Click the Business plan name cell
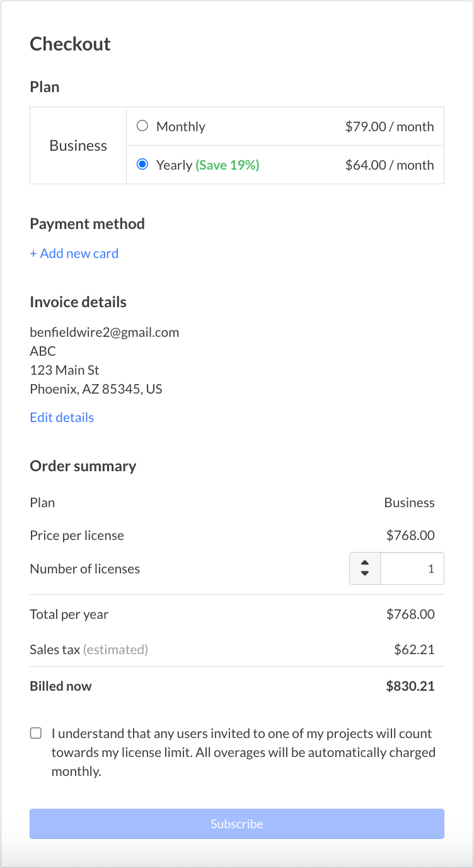This screenshot has width=474, height=868. point(78,146)
